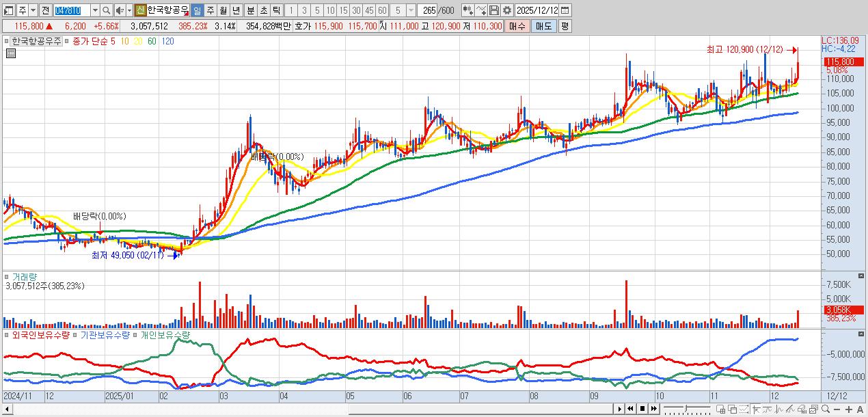Toggle the small marker before 한국항공우주 label
The image size is (868, 417).
pos(6,41)
